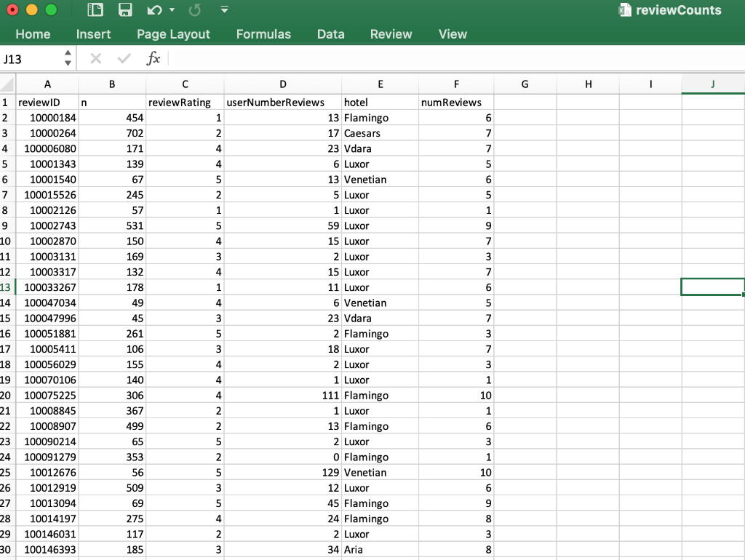Open the Review ribbon tab
The width and height of the screenshot is (745, 560).
(x=391, y=34)
